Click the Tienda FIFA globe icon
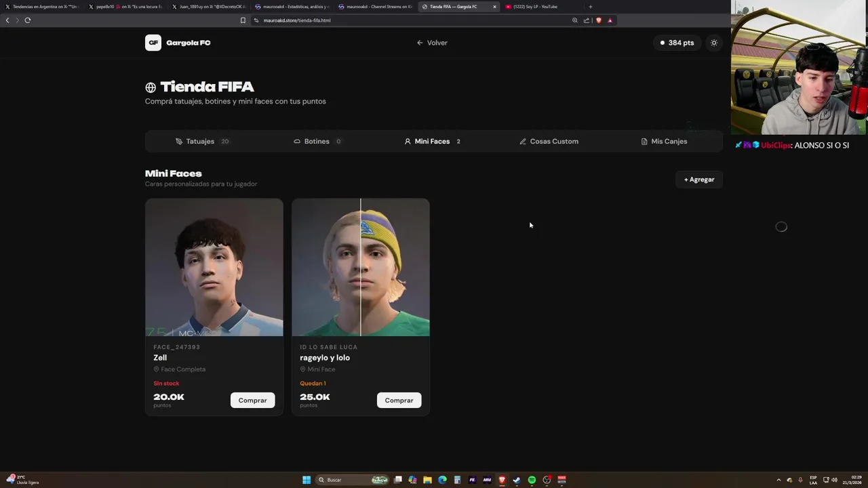This screenshot has height=488, width=868. [x=151, y=87]
